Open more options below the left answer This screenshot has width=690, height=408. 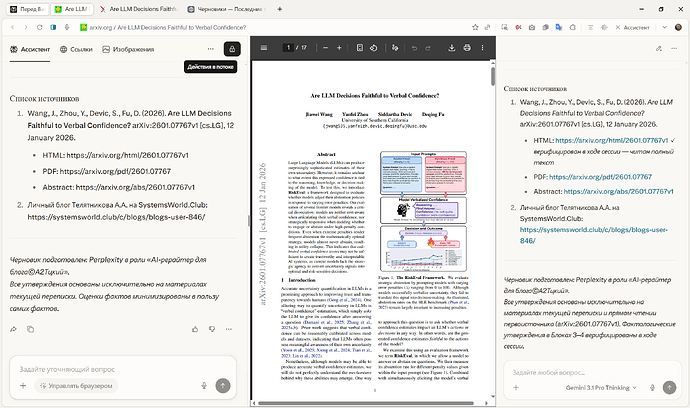click(x=229, y=329)
